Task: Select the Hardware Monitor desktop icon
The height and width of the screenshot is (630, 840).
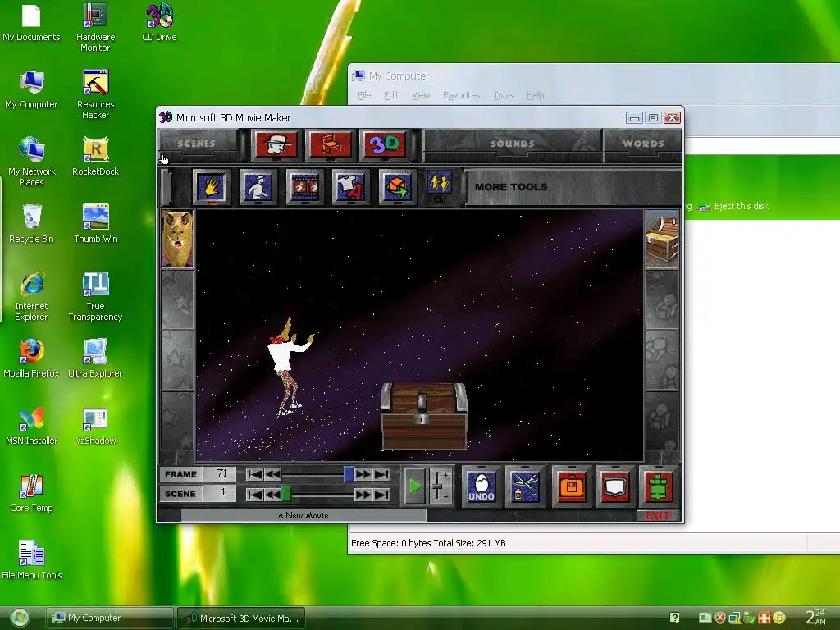Action: pos(95,27)
